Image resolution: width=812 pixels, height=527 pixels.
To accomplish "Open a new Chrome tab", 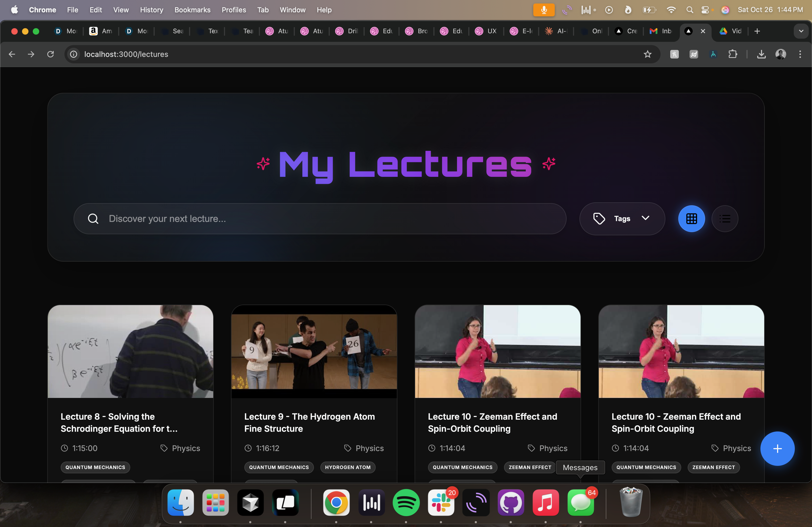I will click(757, 31).
